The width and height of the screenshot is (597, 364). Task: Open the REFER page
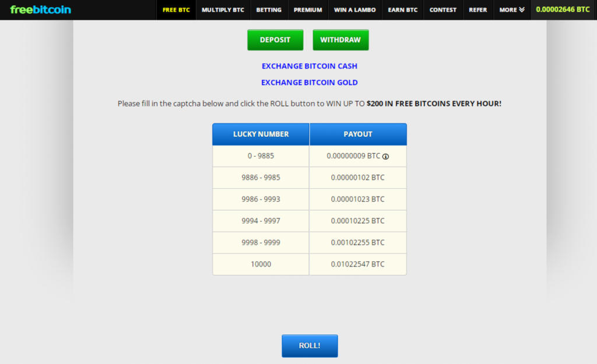(x=478, y=10)
